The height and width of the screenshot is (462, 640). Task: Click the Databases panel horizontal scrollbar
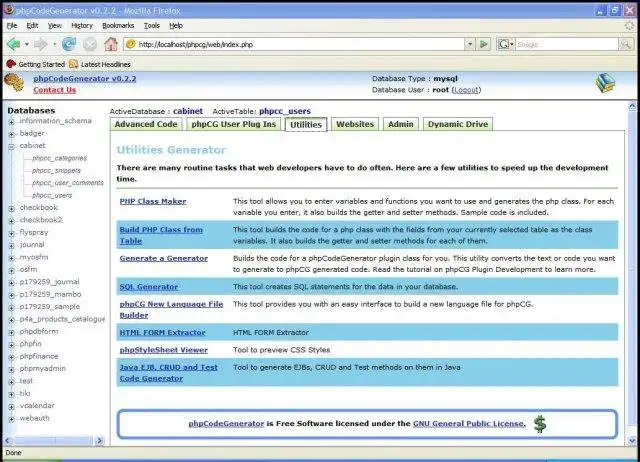(53, 441)
